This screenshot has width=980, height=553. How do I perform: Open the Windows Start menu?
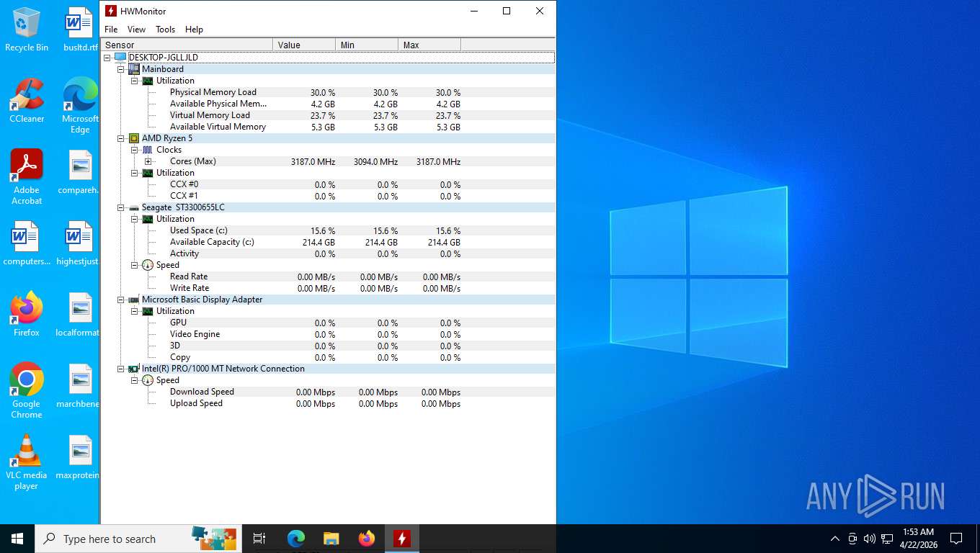[17, 539]
